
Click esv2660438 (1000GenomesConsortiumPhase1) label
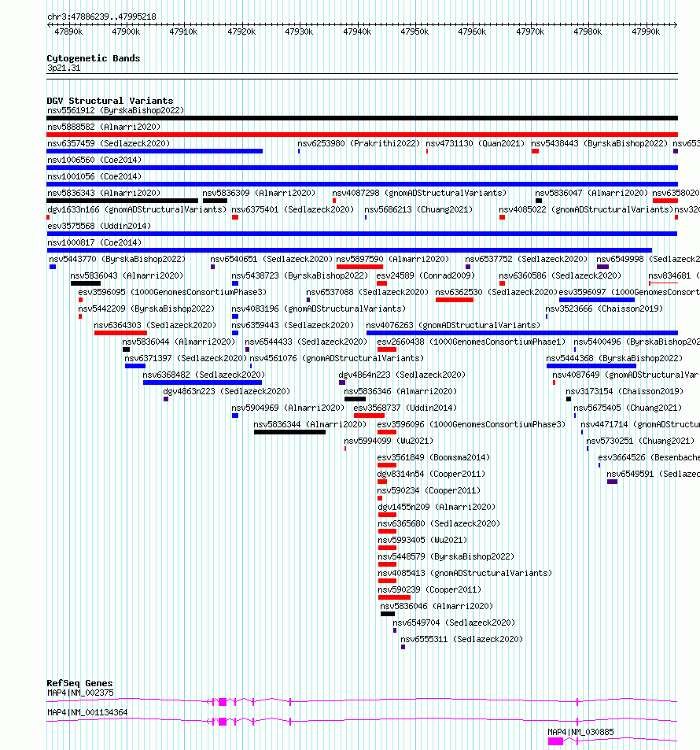(x=471, y=342)
